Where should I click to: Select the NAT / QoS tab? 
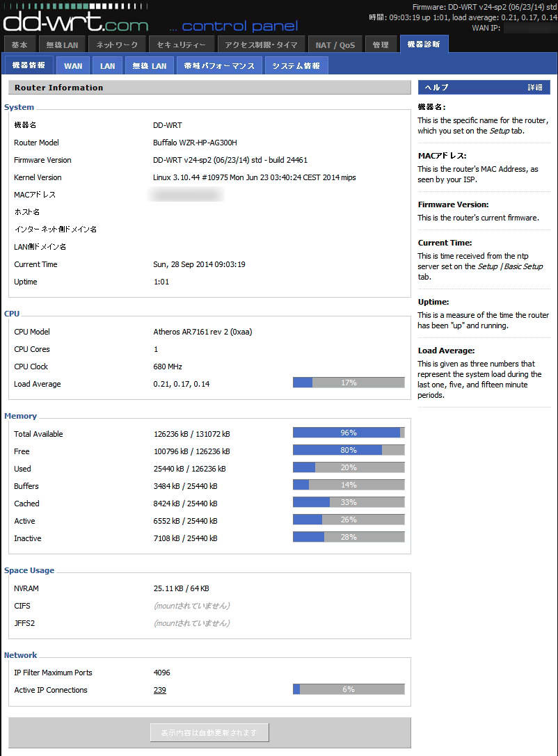[x=335, y=45]
